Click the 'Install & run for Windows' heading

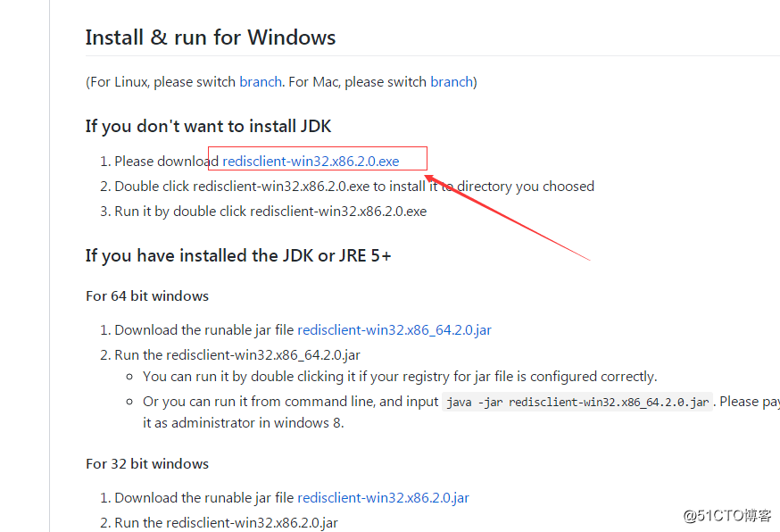(211, 37)
